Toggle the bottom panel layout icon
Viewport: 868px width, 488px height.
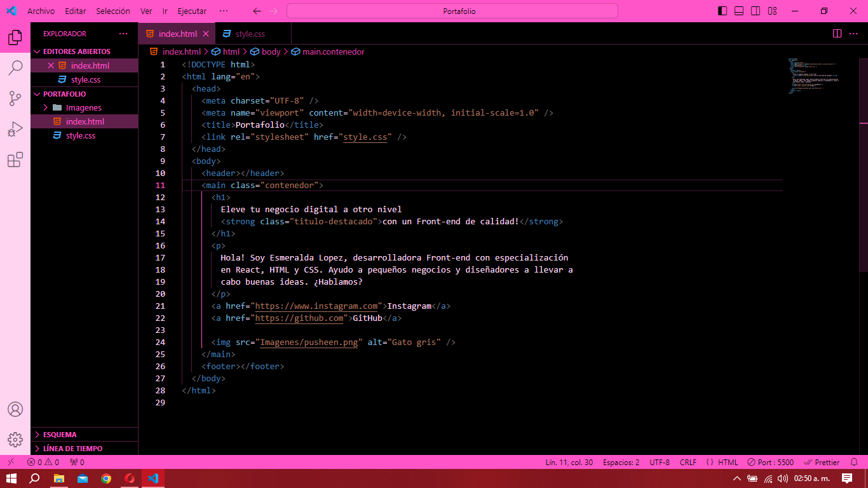(739, 11)
